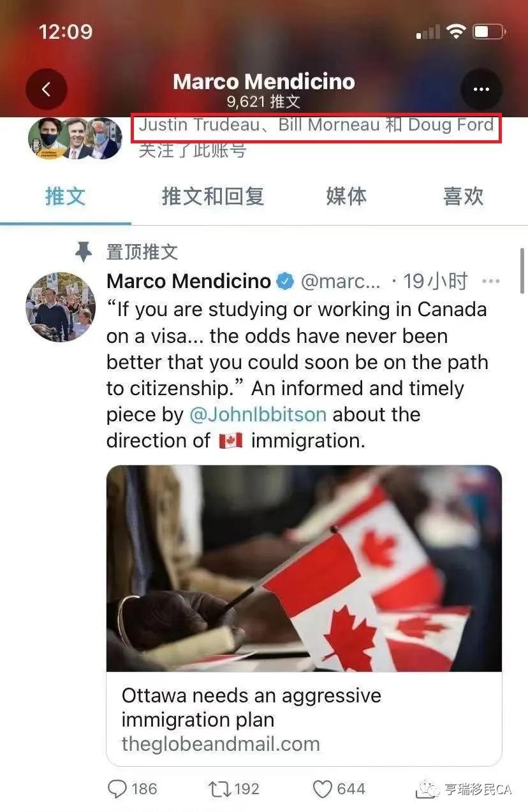Viewport: 528px width, 812px height.
Task: Tap the Canadian flags article image
Action: pos(304,569)
